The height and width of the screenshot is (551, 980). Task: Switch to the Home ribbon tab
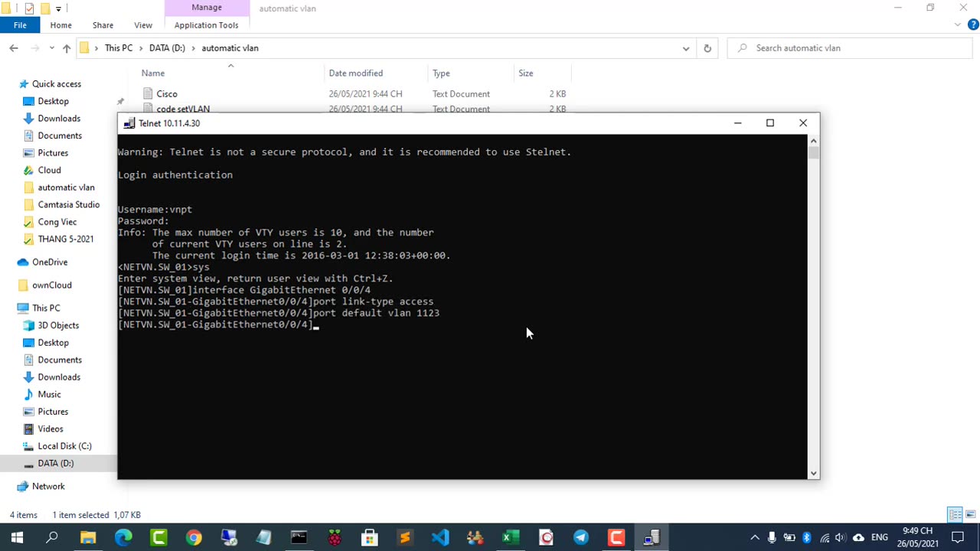pyautogui.click(x=60, y=25)
